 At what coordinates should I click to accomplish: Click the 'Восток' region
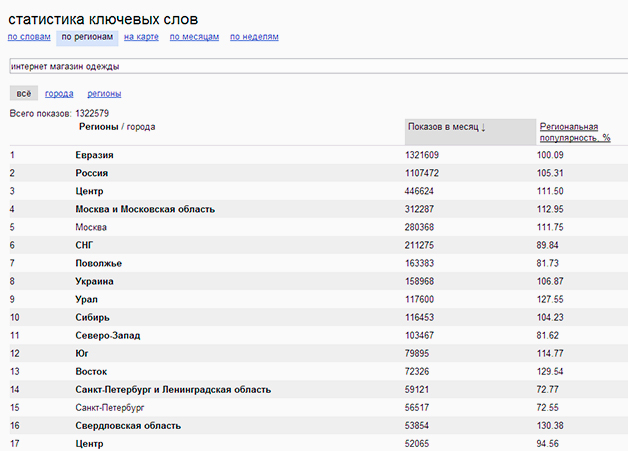pos(91,372)
